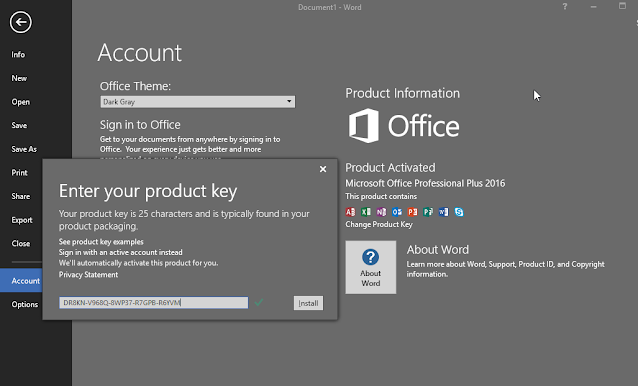Click the Outlook app icon
638x386 pixels.
pyautogui.click(x=397, y=212)
